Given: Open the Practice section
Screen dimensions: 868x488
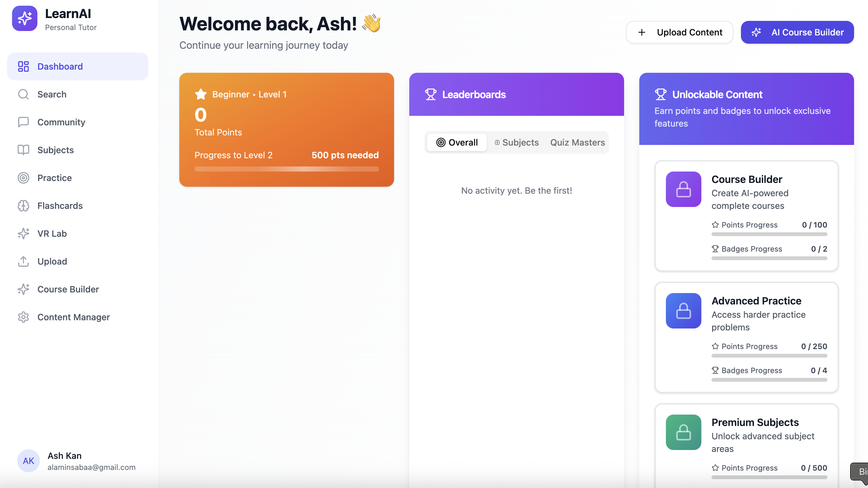Looking at the screenshot, I should [x=78, y=178].
